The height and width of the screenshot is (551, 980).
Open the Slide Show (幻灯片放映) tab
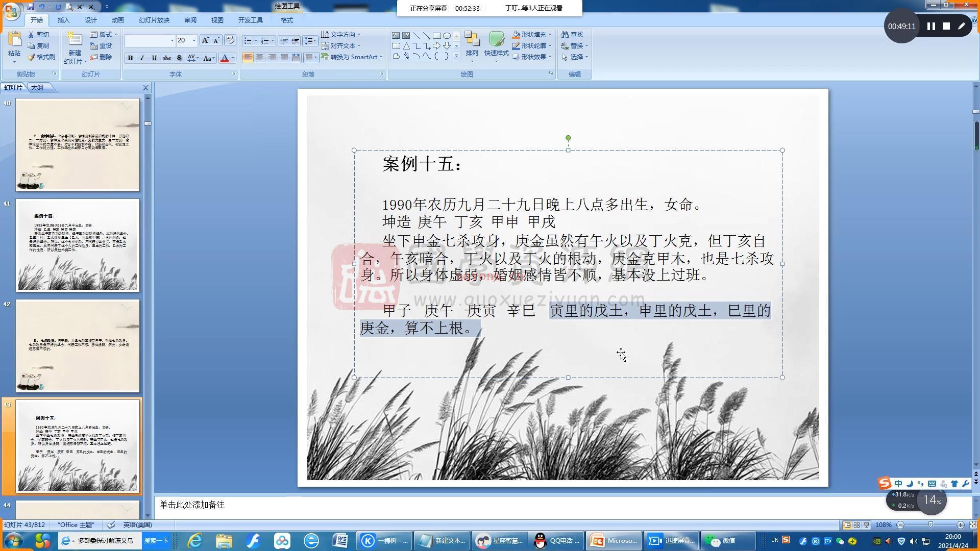click(154, 20)
